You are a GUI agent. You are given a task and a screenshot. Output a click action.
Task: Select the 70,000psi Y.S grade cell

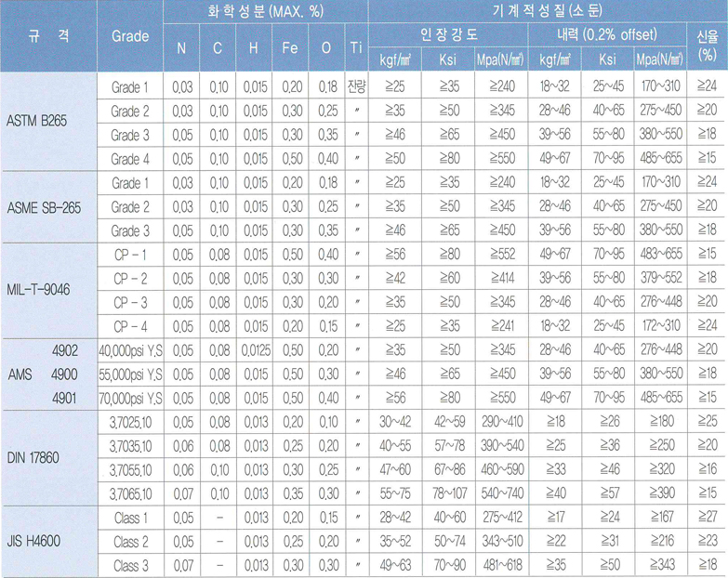[x=130, y=399]
